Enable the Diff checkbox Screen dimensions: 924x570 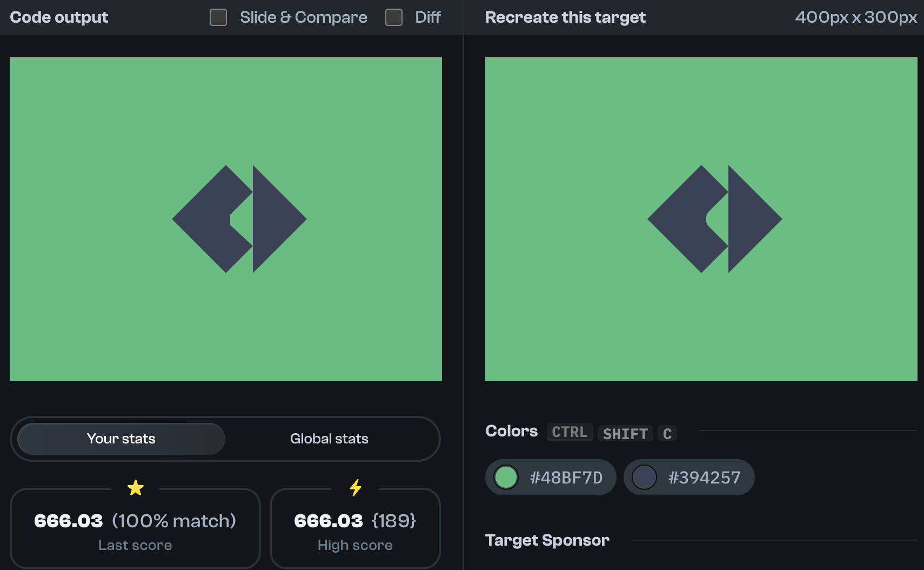click(393, 17)
